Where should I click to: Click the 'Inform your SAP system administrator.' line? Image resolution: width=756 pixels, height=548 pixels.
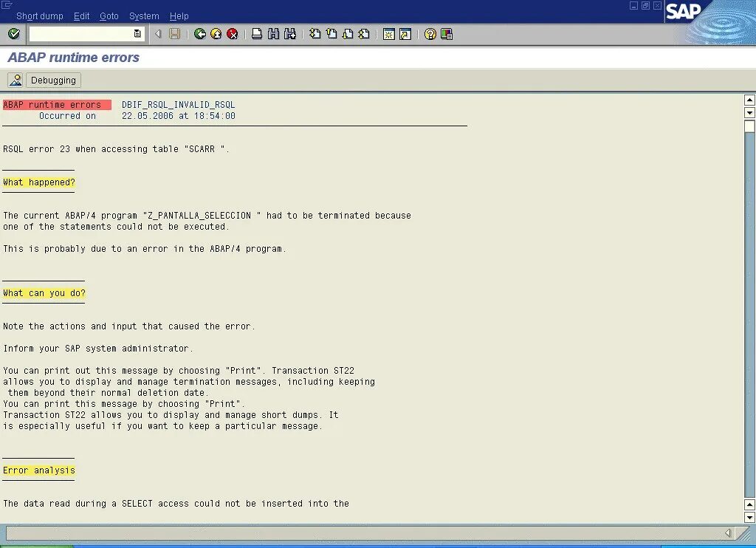(98, 349)
